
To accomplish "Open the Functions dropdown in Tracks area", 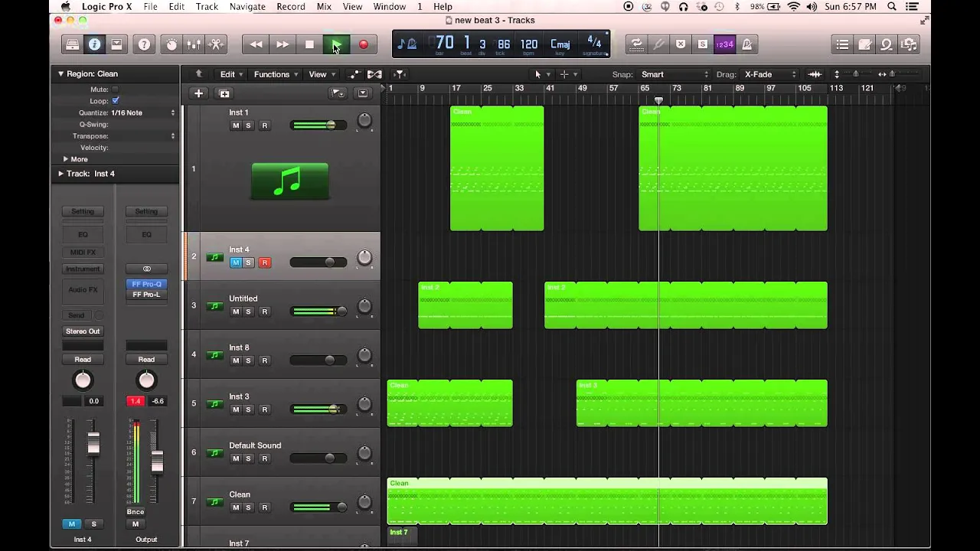I will click(276, 74).
